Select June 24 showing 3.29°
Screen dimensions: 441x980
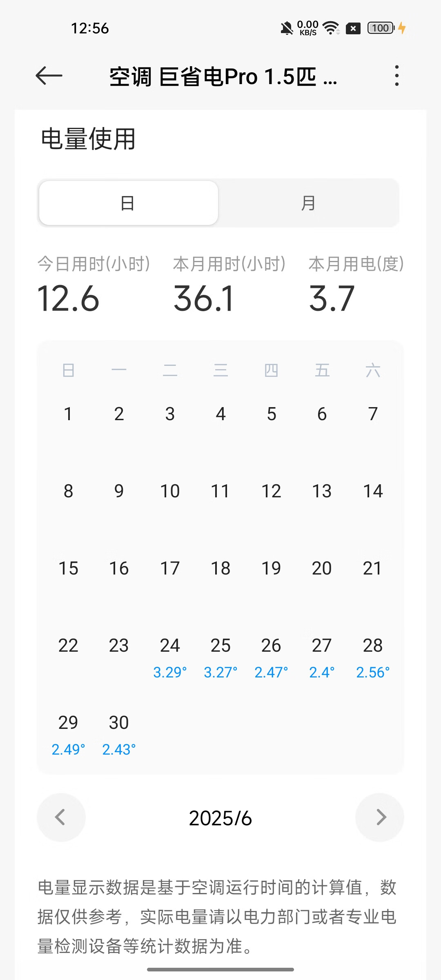(x=170, y=657)
